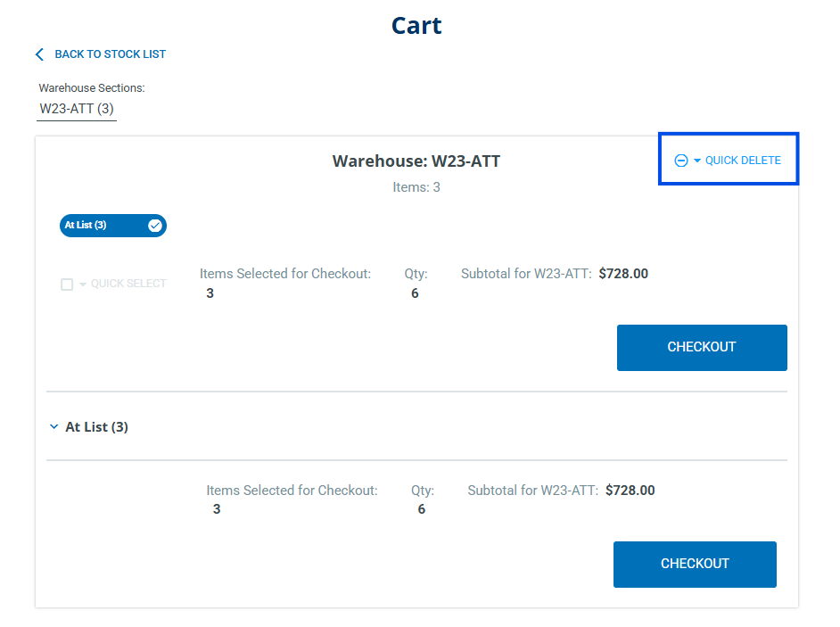Tick the Quick Select checkbox

click(x=67, y=285)
